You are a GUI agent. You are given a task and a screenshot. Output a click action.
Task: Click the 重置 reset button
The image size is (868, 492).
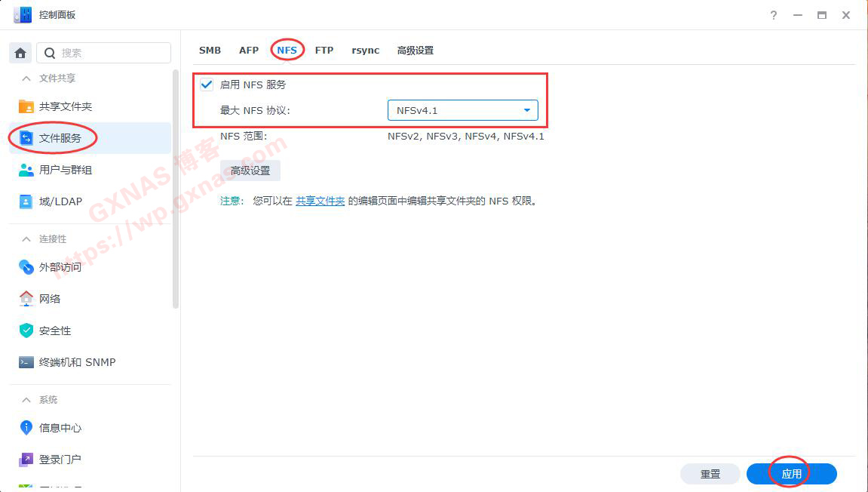coord(710,474)
